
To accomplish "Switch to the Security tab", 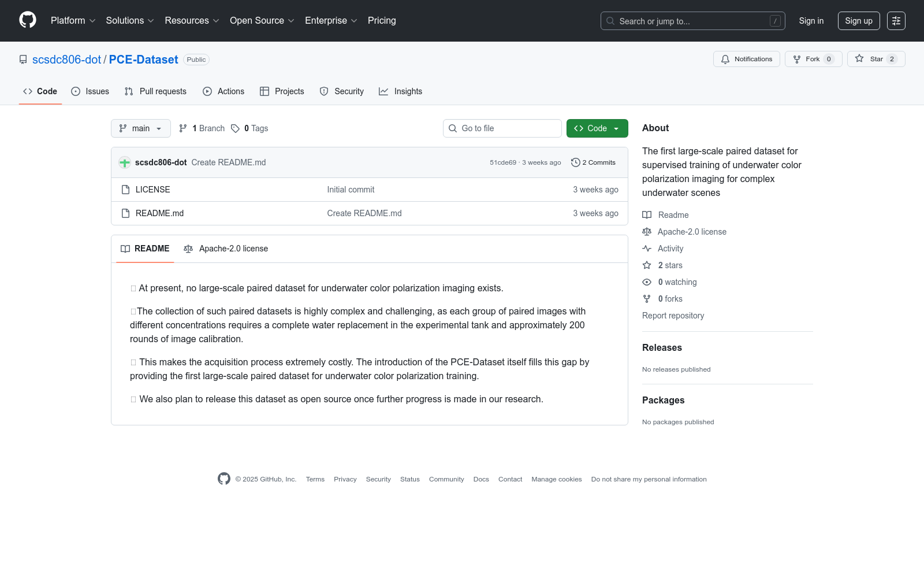I will pos(342,91).
